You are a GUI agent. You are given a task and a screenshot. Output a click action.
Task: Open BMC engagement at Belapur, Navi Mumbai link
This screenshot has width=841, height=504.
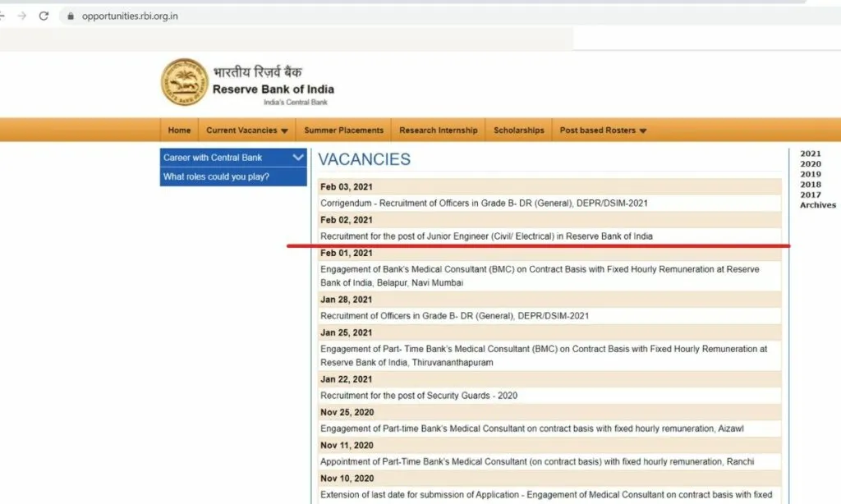(540, 276)
